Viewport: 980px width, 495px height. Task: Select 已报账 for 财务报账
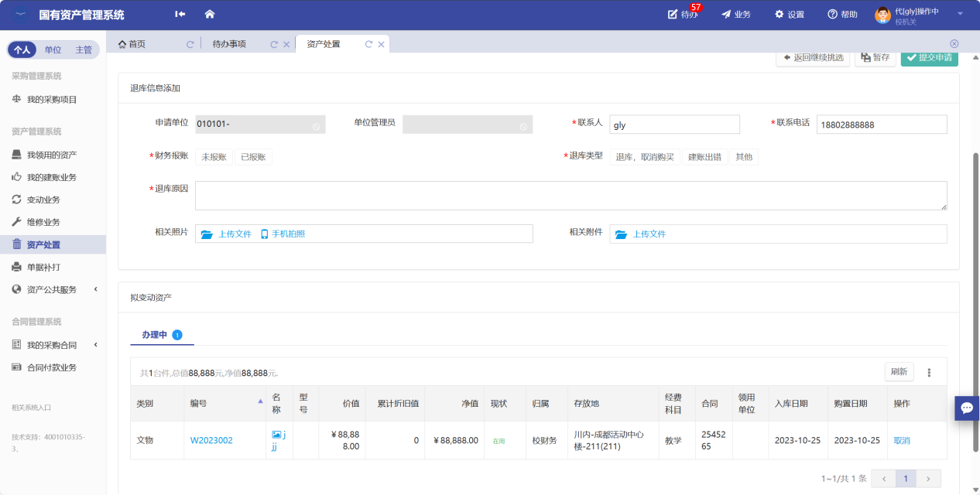pyautogui.click(x=253, y=157)
